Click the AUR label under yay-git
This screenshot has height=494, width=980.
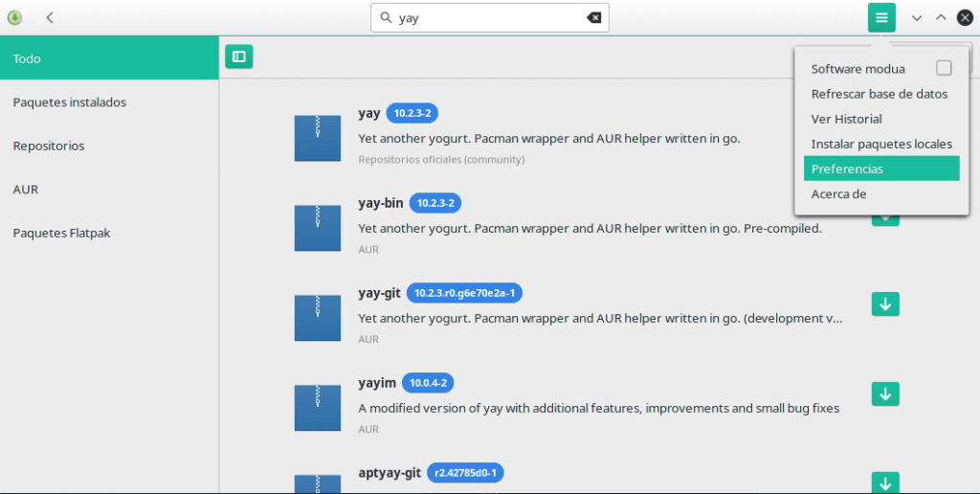[368, 339]
